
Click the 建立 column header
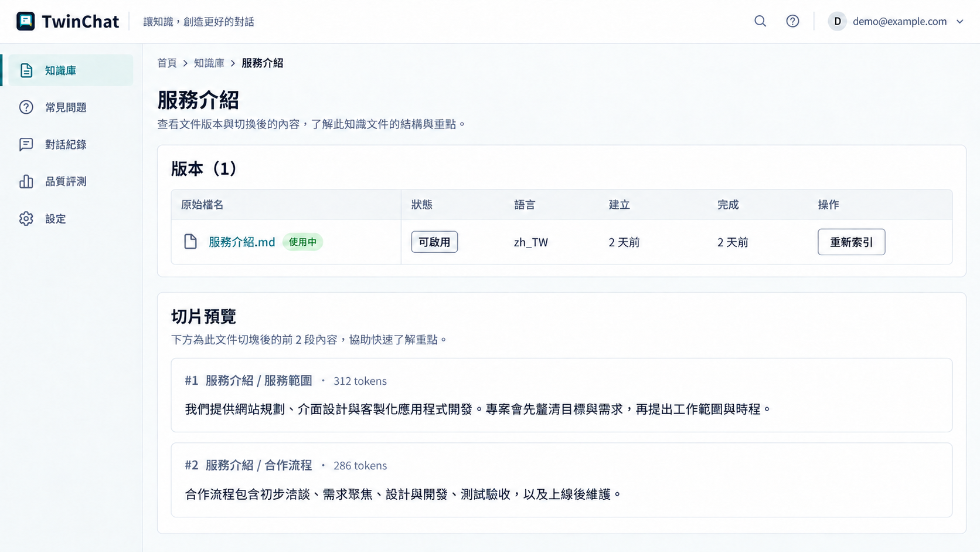pyautogui.click(x=620, y=205)
